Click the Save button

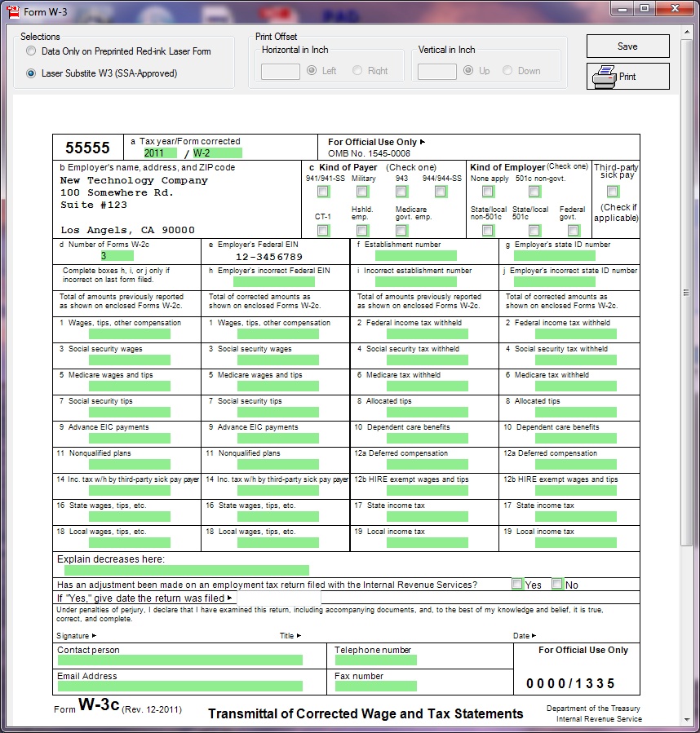point(627,46)
